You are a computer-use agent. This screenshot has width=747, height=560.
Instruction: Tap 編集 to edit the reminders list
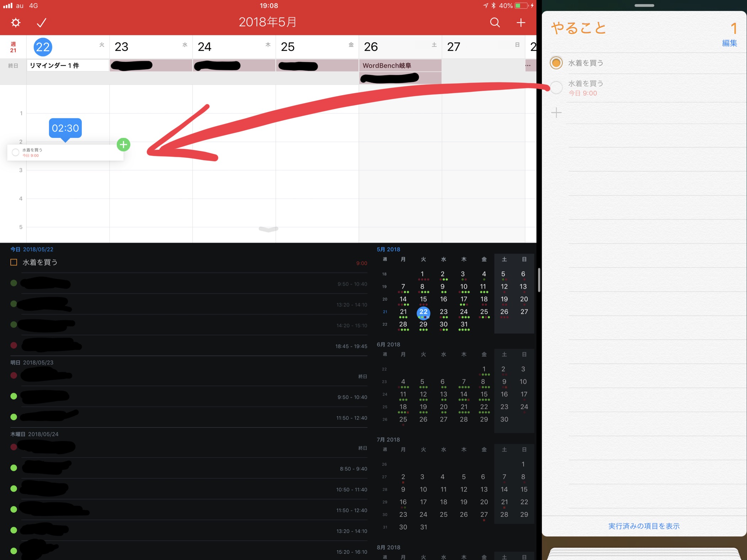pyautogui.click(x=729, y=43)
